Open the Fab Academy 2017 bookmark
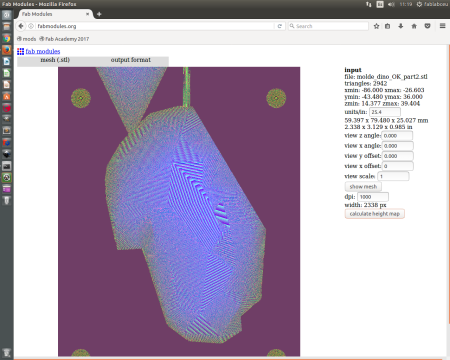This screenshot has width=450, height=360. [x=64, y=39]
